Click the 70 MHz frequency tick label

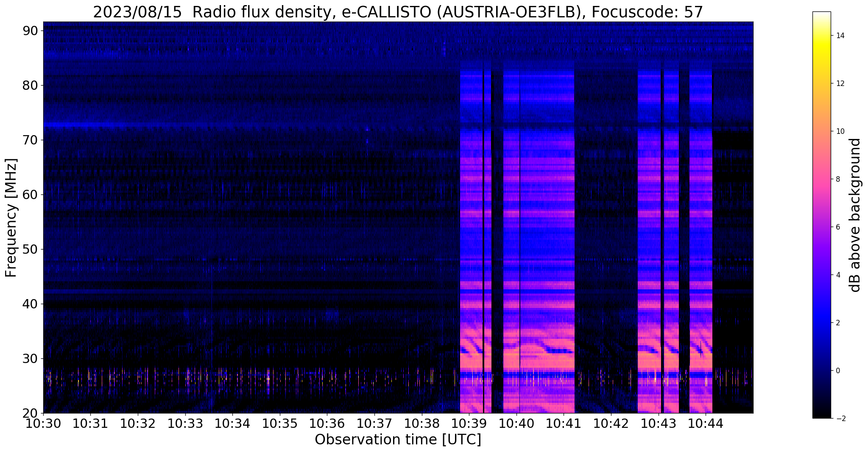coord(31,140)
